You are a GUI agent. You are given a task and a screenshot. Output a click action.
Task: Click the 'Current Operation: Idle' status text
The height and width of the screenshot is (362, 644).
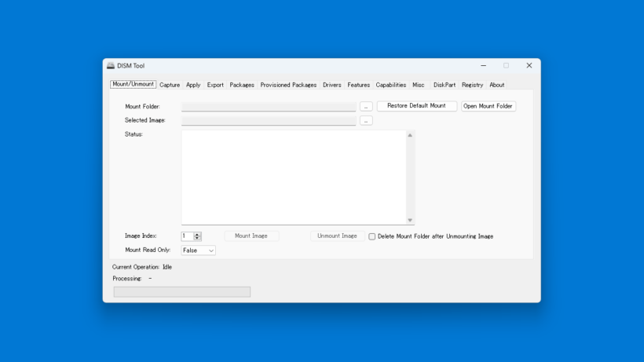(x=142, y=267)
